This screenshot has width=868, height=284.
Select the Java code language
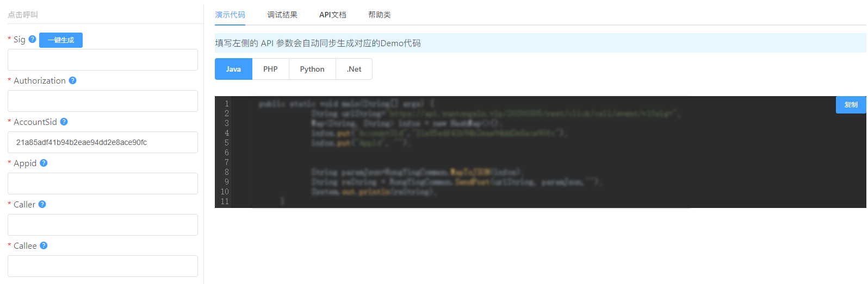pos(233,69)
